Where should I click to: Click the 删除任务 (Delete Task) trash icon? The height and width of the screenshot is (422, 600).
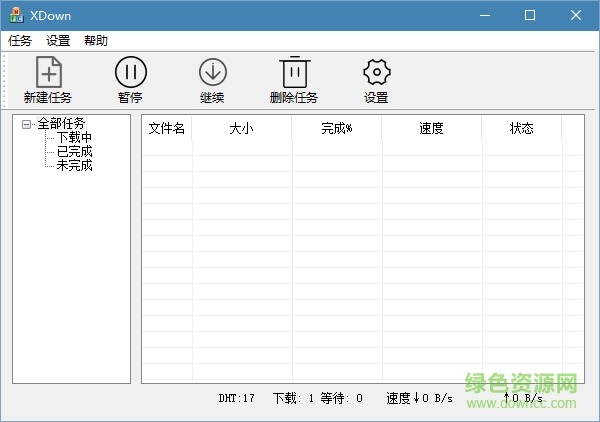pos(294,73)
